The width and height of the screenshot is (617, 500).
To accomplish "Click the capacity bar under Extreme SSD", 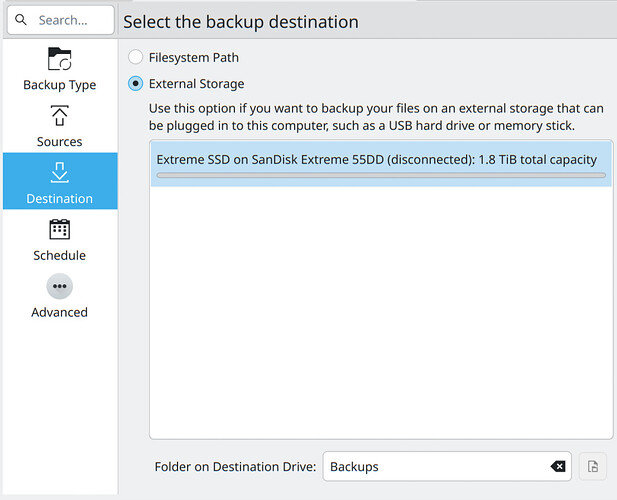I will tap(380, 176).
